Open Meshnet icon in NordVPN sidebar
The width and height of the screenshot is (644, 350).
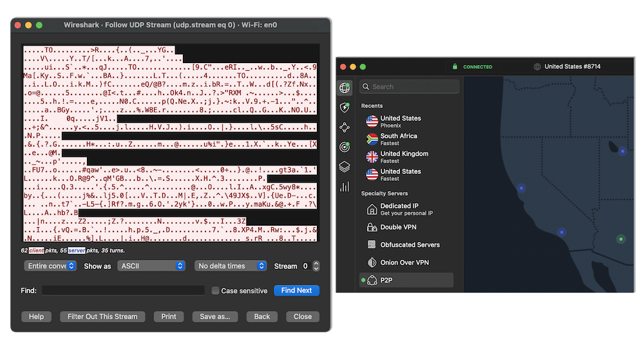[x=345, y=127]
